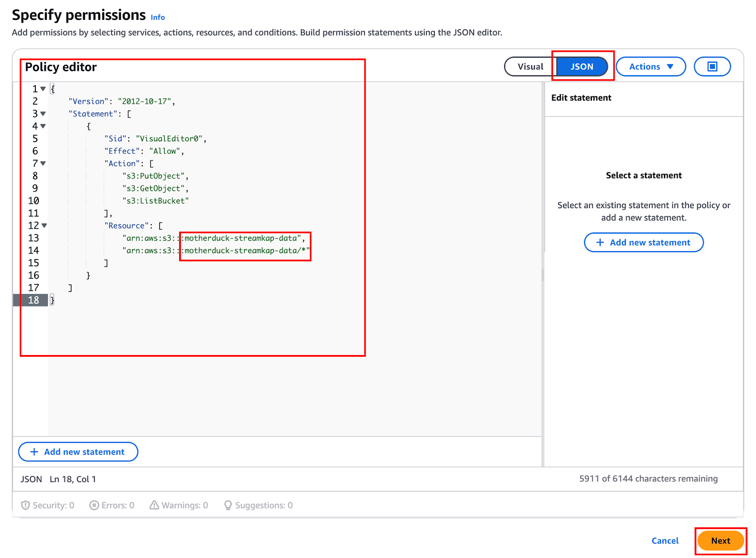Open the Errors: 0 findings tab
The height and width of the screenshot is (558, 756).
coord(112,505)
